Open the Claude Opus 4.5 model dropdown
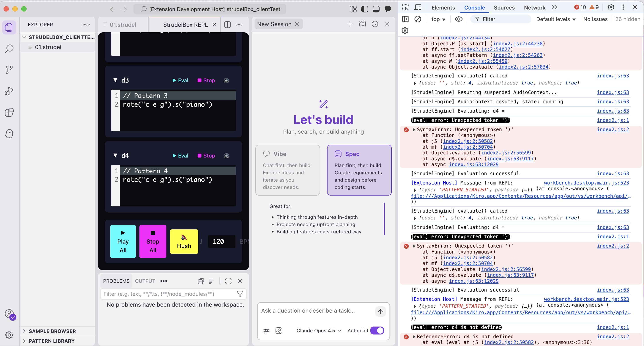 click(318, 331)
